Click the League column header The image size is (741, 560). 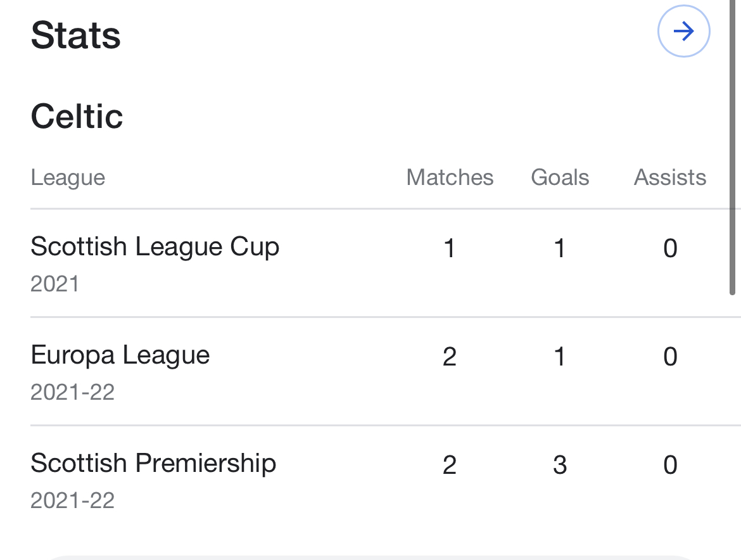click(x=68, y=178)
